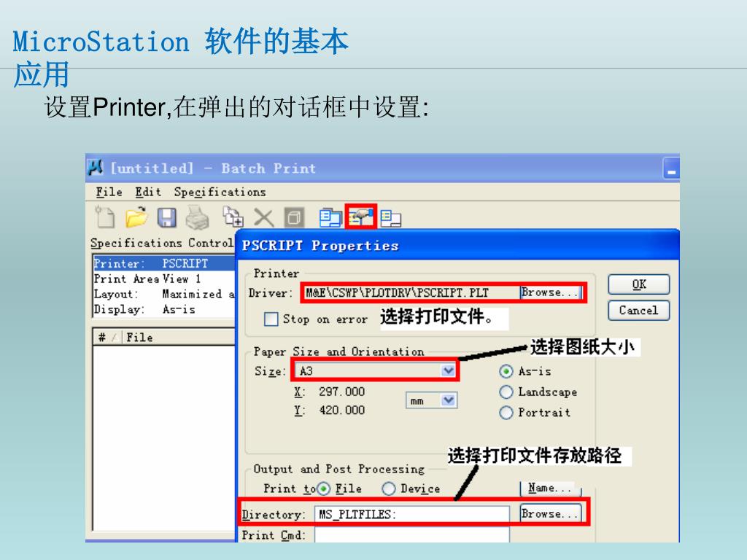
Task: Save with the floppy disk icon
Action: pyautogui.click(x=167, y=217)
